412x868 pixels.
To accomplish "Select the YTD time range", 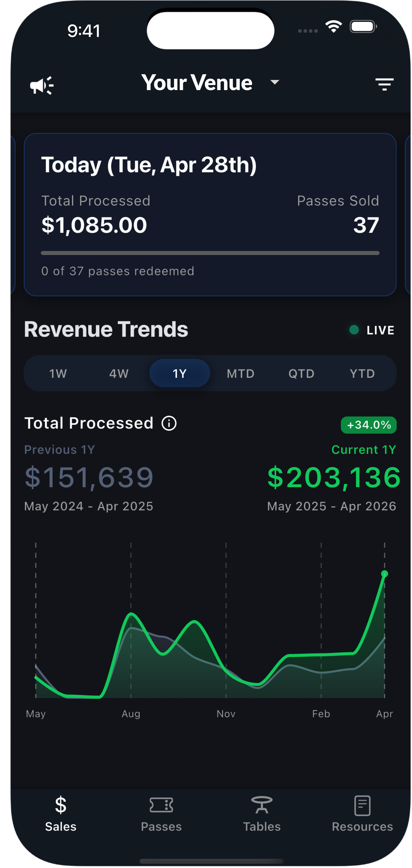I will point(362,373).
